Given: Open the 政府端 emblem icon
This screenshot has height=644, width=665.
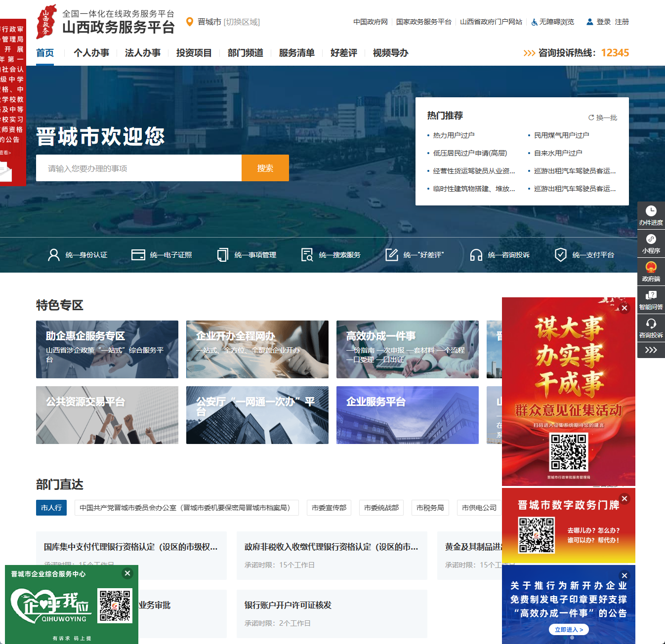Looking at the screenshot, I should coord(651,268).
